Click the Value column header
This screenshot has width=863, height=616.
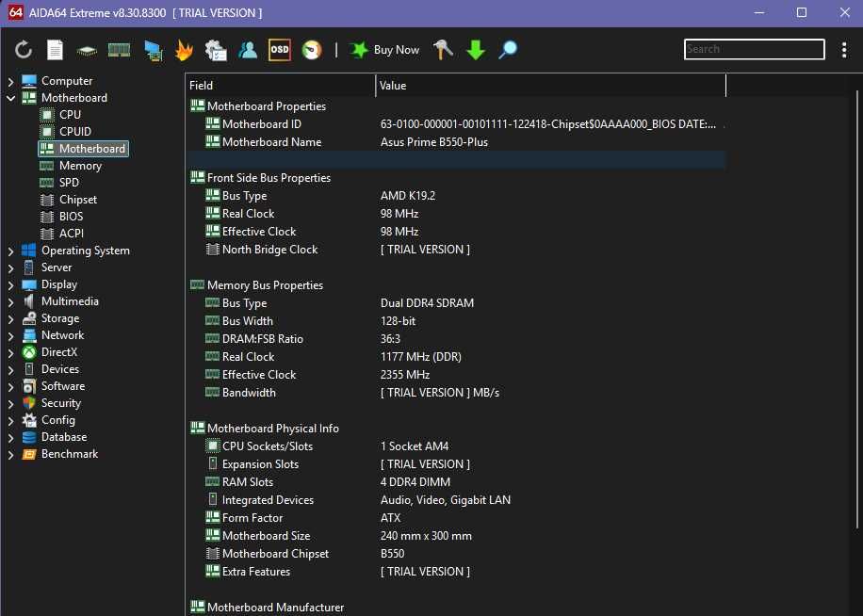[x=551, y=86]
